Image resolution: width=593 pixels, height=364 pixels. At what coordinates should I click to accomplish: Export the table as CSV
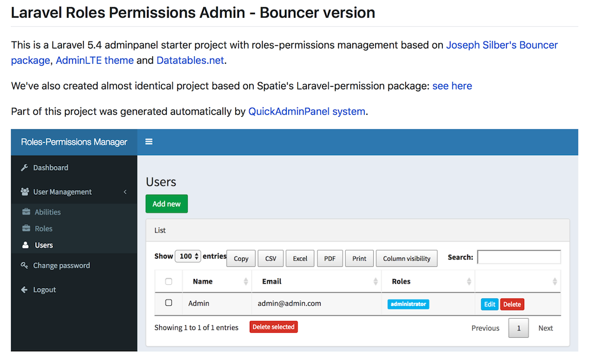point(270,259)
